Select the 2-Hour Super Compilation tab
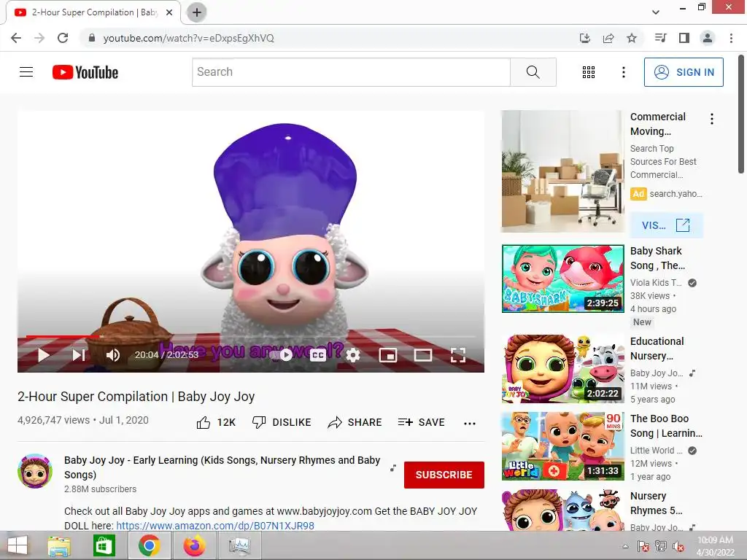The image size is (747, 560). click(x=93, y=12)
